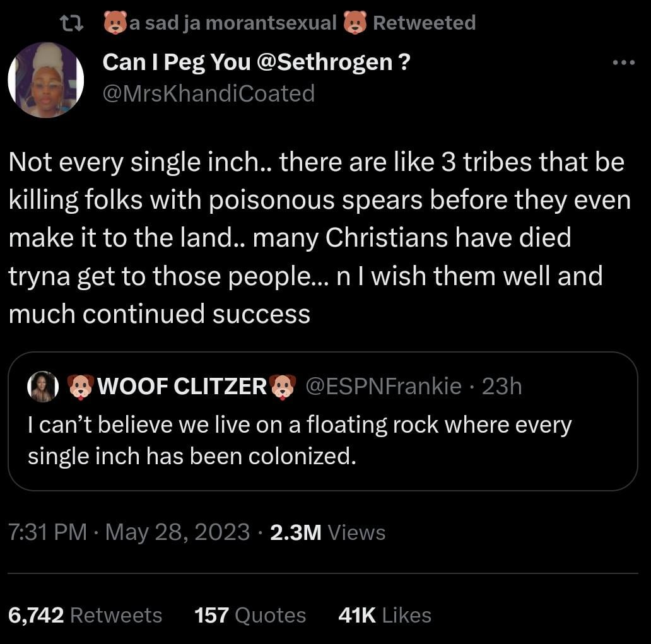
Task: Click the dog emoji before WOOF CLITZER
Action: point(80,386)
